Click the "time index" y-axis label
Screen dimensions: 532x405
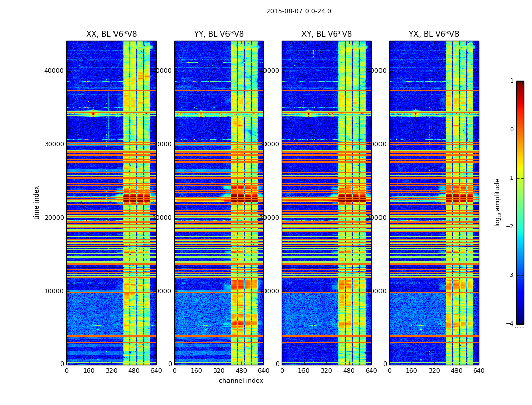pos(36,202)
